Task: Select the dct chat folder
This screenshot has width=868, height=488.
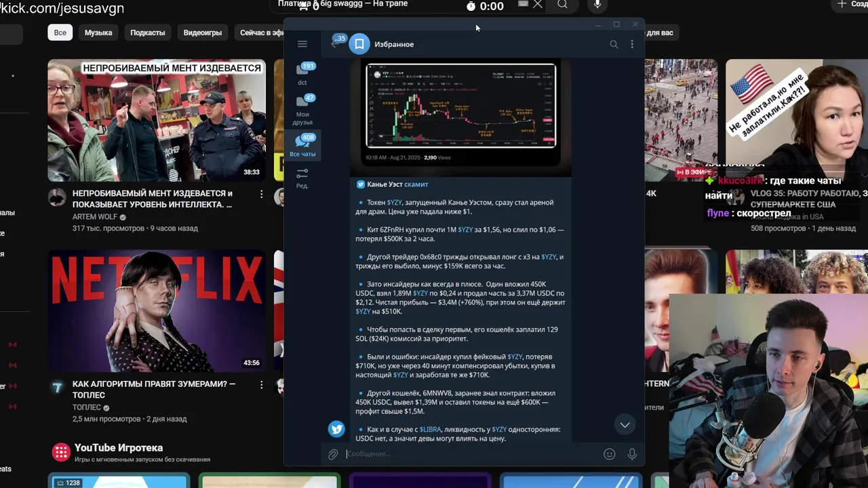Action: [302, 75]
